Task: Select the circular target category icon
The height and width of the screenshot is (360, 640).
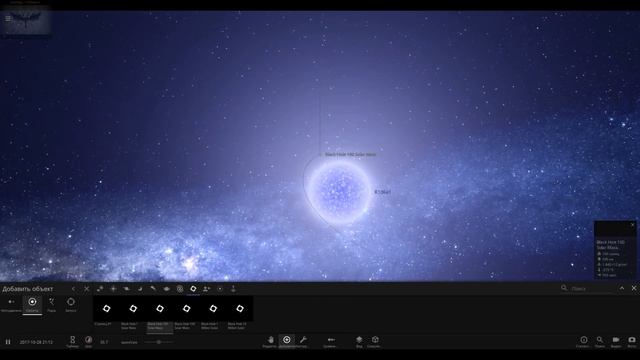Action: point(180,289)
